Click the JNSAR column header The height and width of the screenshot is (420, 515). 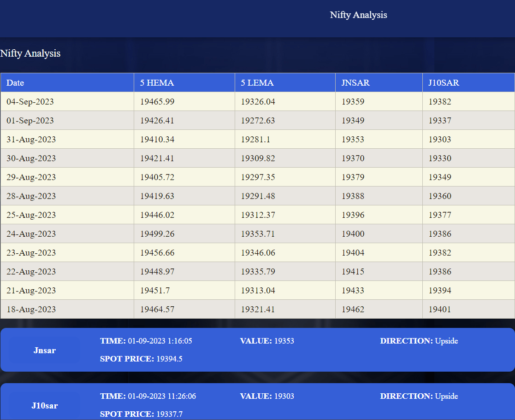(355, 83)
